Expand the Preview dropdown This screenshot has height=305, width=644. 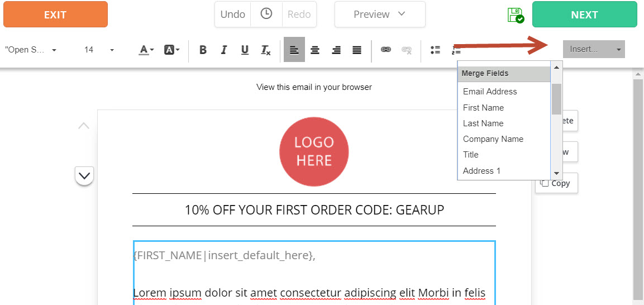coord(380,15)
